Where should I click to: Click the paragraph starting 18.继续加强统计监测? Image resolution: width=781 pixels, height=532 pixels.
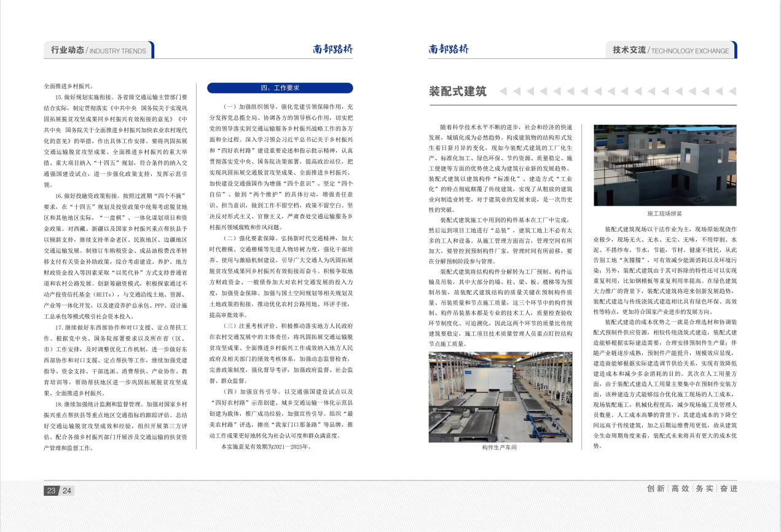pyautogui.click(x=116, y=425)
